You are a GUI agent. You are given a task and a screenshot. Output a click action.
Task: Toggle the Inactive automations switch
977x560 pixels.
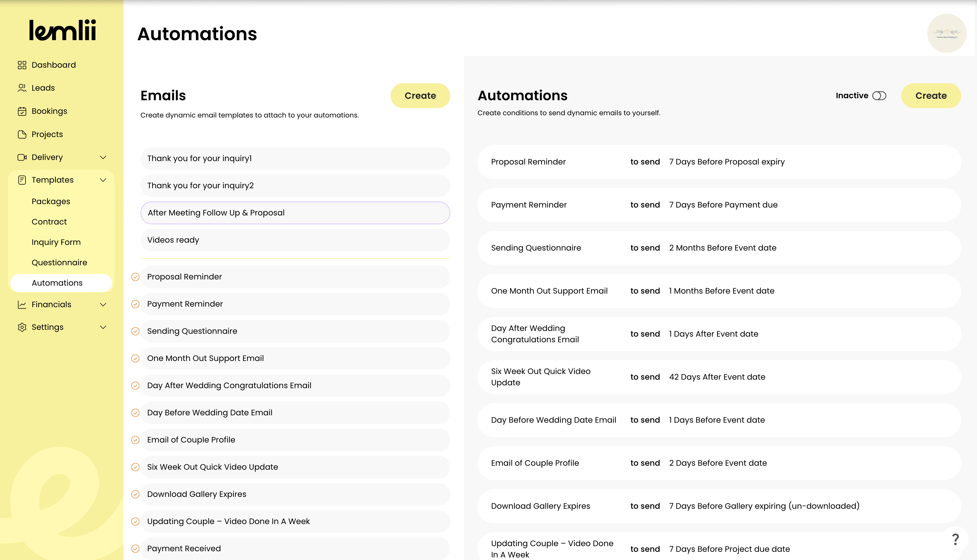879,96
